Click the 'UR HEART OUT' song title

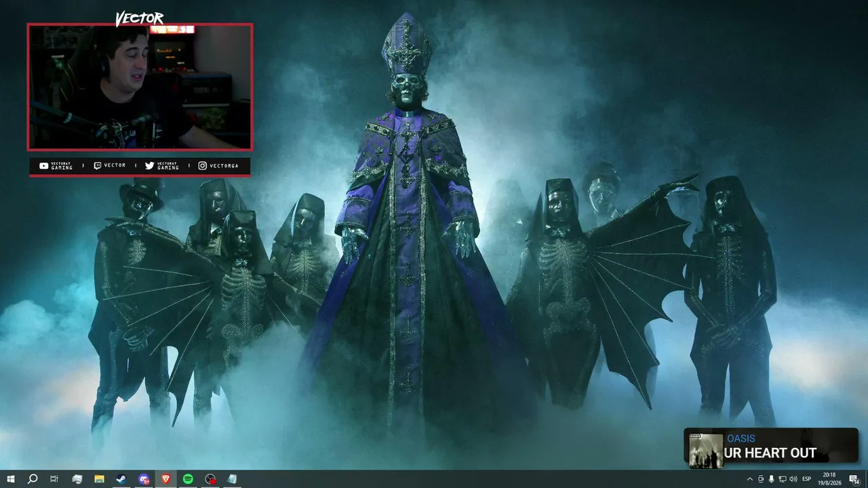770,453
